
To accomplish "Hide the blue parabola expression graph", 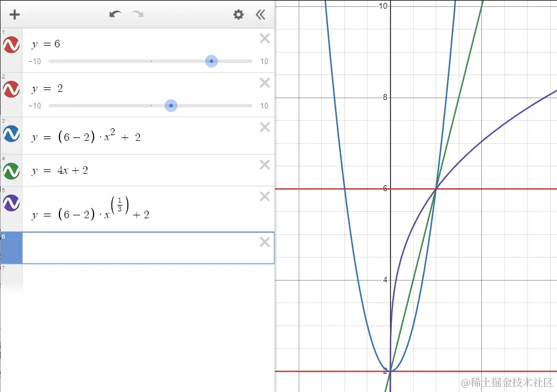I will (x=12, y=133).
